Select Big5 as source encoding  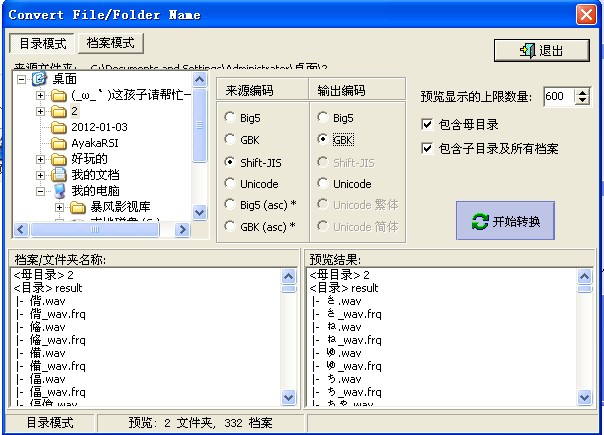pos(230,117)
